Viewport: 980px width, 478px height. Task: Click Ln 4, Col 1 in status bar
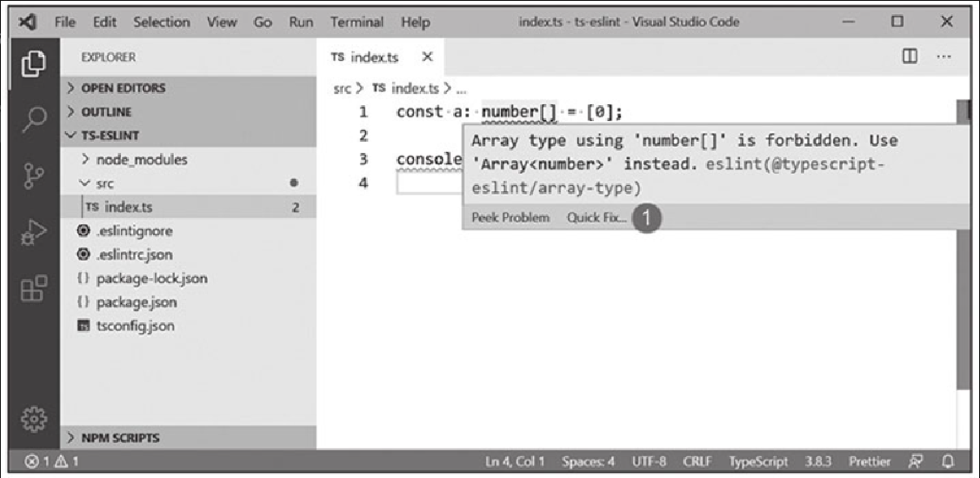point(515,463)
